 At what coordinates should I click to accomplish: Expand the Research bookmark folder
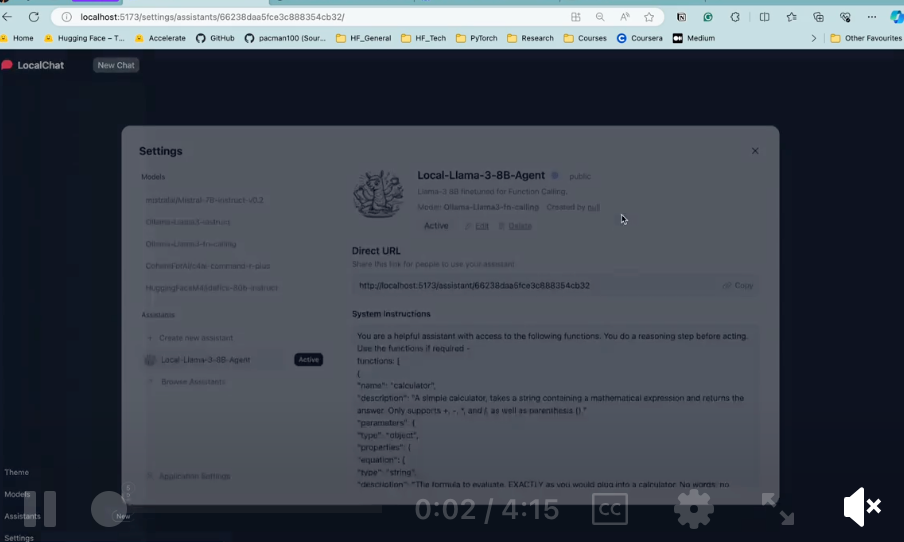[x=530, y=38]
